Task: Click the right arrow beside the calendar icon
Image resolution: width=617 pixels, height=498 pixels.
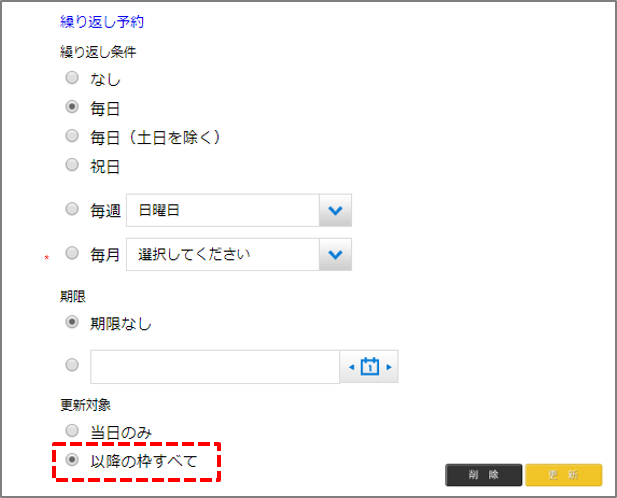Action: (x=390, y=367)
